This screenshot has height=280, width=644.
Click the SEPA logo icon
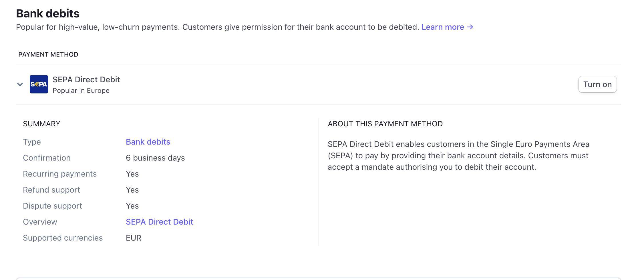tap(39, 84)
